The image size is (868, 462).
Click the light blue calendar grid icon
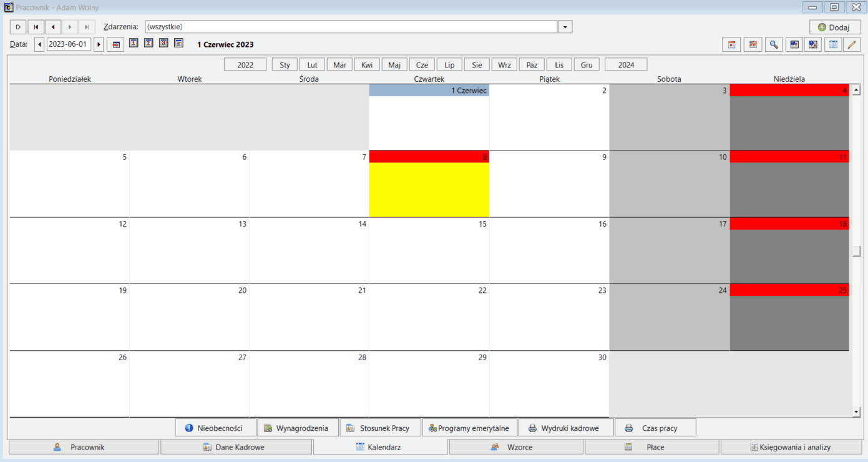[x=833, y=44]
